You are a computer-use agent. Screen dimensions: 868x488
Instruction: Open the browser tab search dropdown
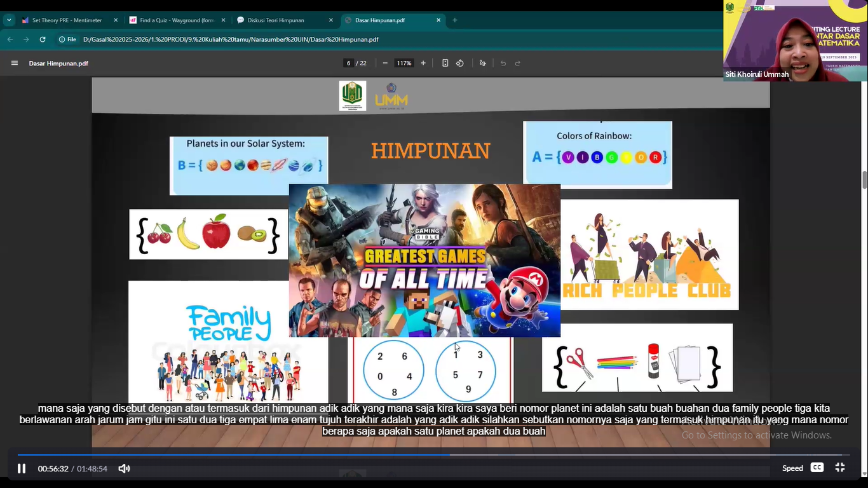tap(9, 20)
